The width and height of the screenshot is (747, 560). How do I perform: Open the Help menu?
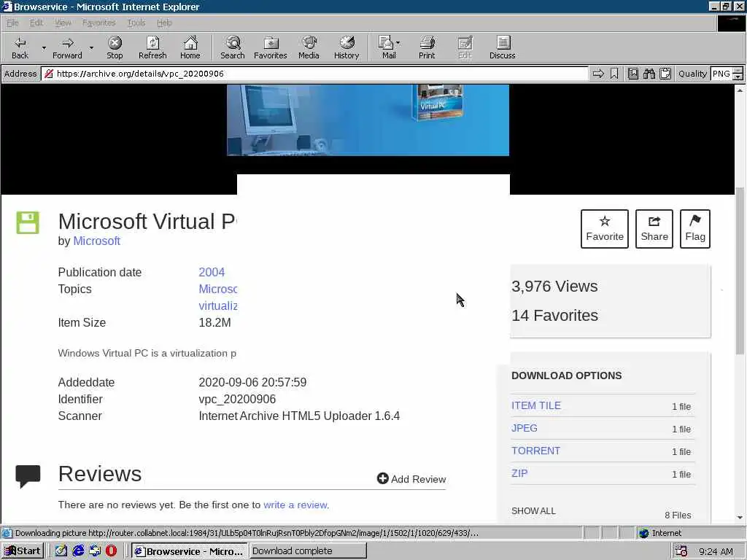coord(164,23)
